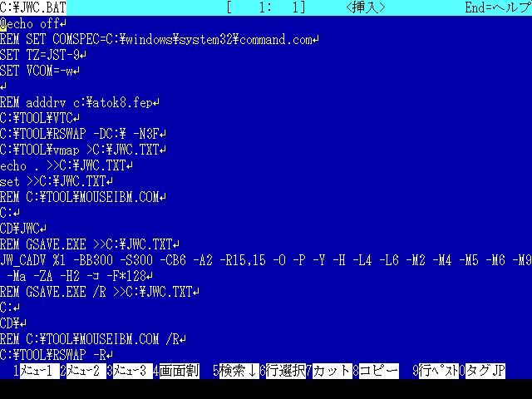Click the 検索↓ search-down key
Viewport: 532px width, 399px height.
[x=239, y=372]
